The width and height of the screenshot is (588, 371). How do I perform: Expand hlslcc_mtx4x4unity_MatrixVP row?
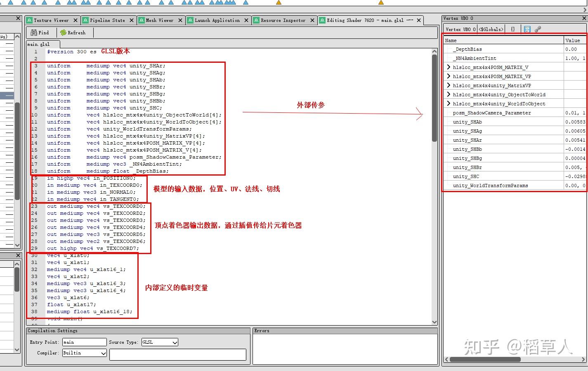449,86
